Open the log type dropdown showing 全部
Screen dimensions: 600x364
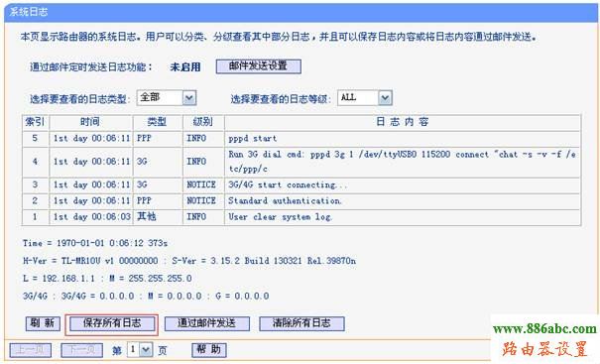click(167, 98)
